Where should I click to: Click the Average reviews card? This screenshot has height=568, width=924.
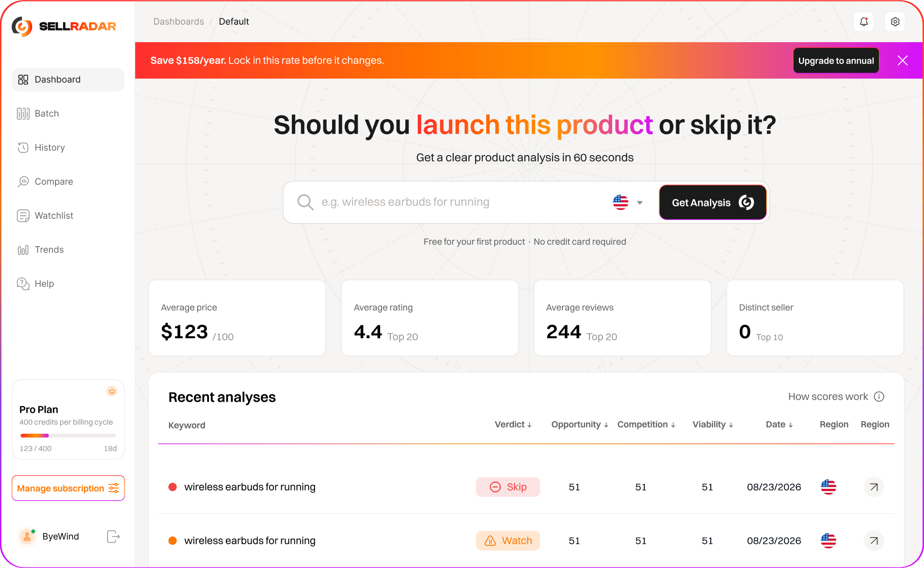622,318
